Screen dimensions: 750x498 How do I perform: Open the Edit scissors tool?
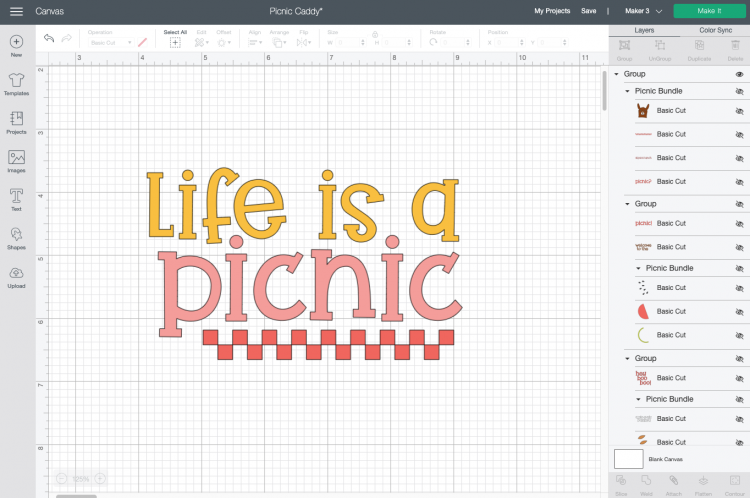coord(201,43)
